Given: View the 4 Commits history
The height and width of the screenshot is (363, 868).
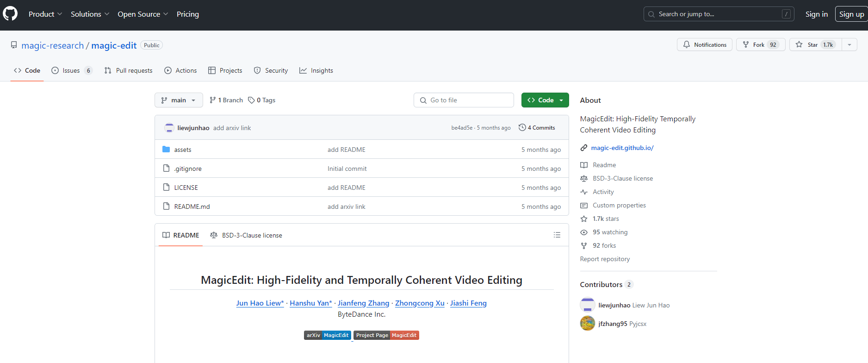Looking at the screenshot, I should pyautogui.click(x=537, y=127).
